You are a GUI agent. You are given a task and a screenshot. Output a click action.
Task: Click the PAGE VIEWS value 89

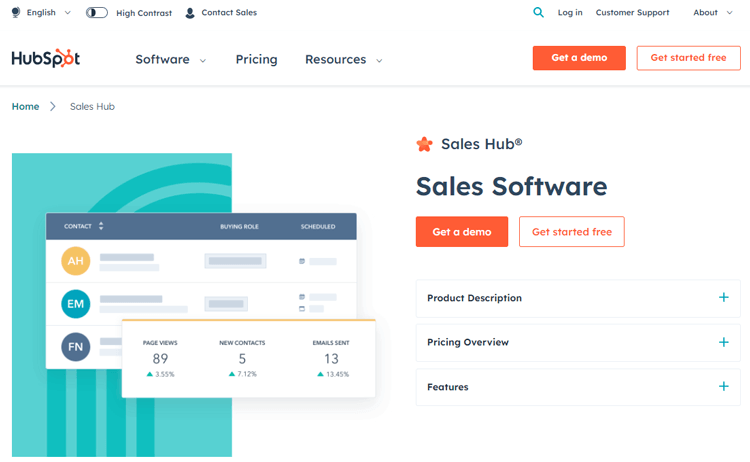pyautogui.click(x=160, y=359)
